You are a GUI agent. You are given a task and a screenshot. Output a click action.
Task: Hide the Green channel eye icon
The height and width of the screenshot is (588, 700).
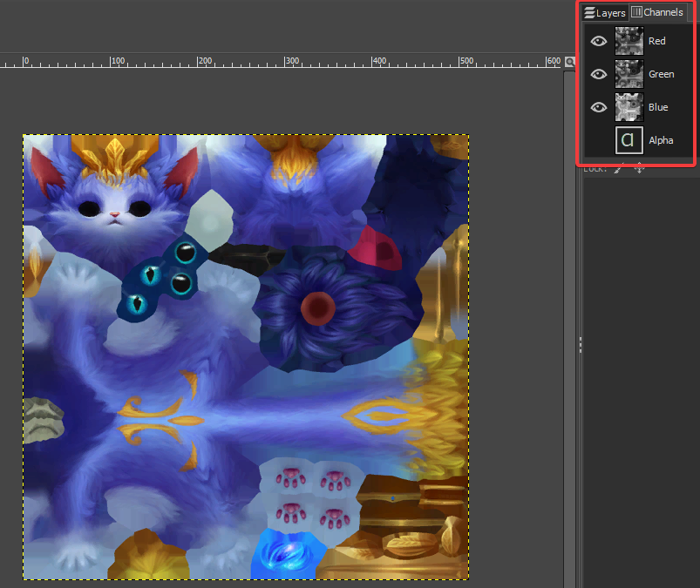tap(599, 74)
